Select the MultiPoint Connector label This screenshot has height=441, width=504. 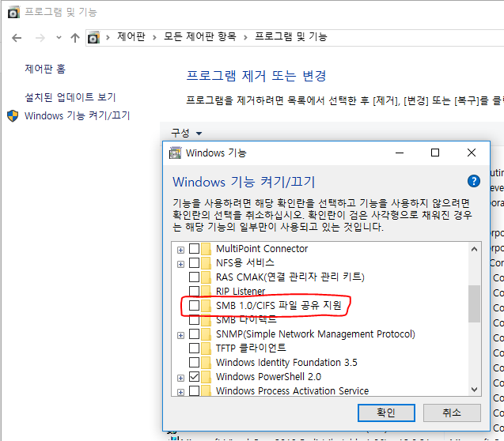pyautogui.click(x=262, y=249)
